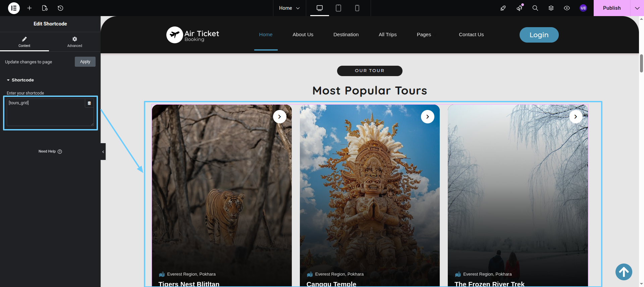Collapse the Shortcode section
This screenshot has height=287, width=644.
pyautogui.click(x=20, y=80)
